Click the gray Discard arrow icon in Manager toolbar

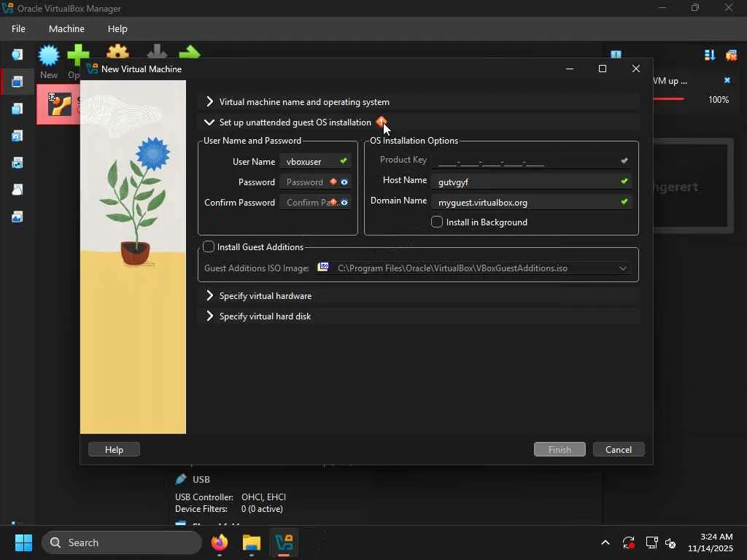(157, 52)
